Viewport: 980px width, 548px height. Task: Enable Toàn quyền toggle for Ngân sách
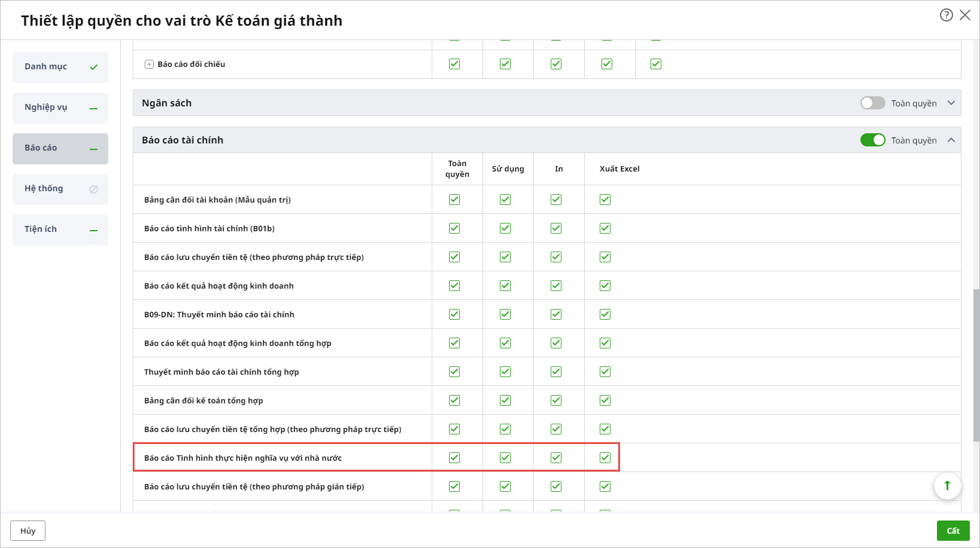pos(872,103)
